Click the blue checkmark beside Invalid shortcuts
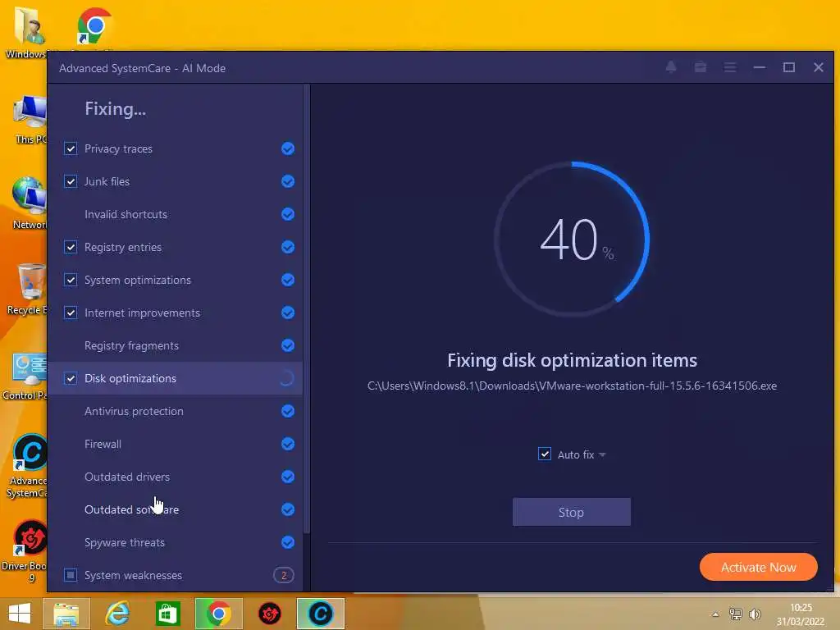This screenshot has height=630, width=840. (x=288, y=214)
